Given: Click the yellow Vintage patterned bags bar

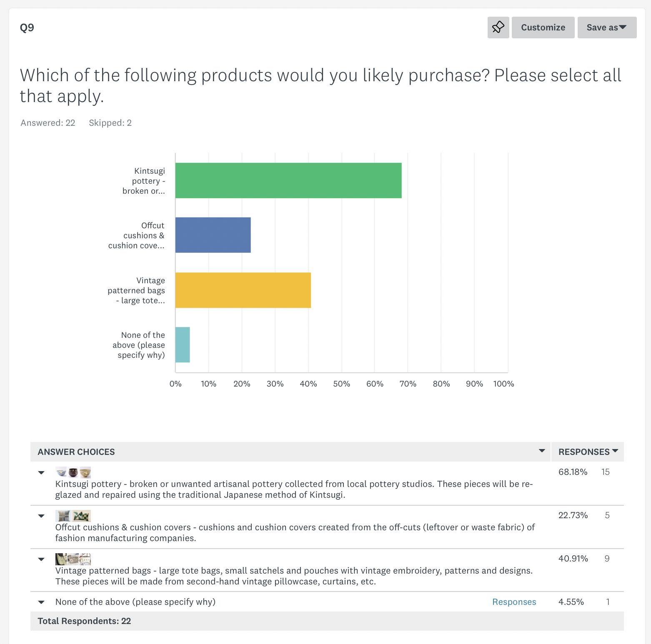Looking at the screenshot, I should coord(243,290).
